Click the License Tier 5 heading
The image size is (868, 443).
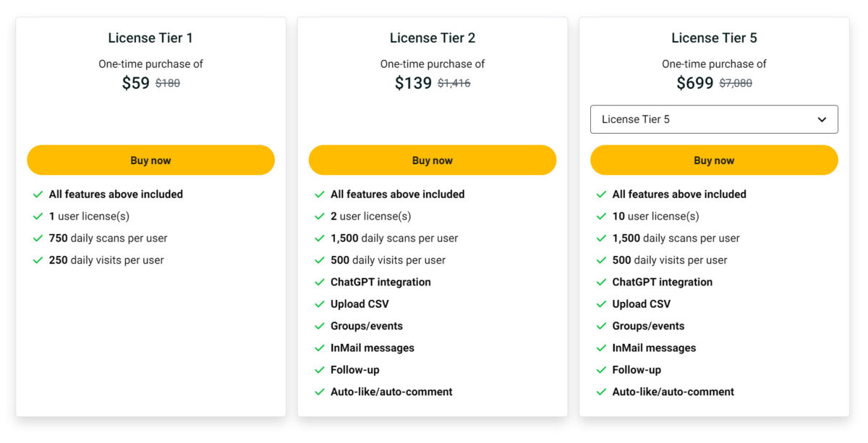coord(714,38)
